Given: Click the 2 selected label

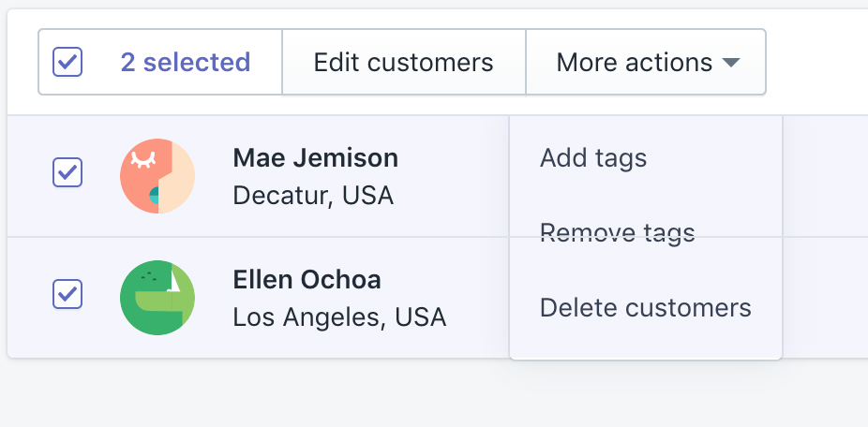Looking at the screenshot, I should [186, 62].
